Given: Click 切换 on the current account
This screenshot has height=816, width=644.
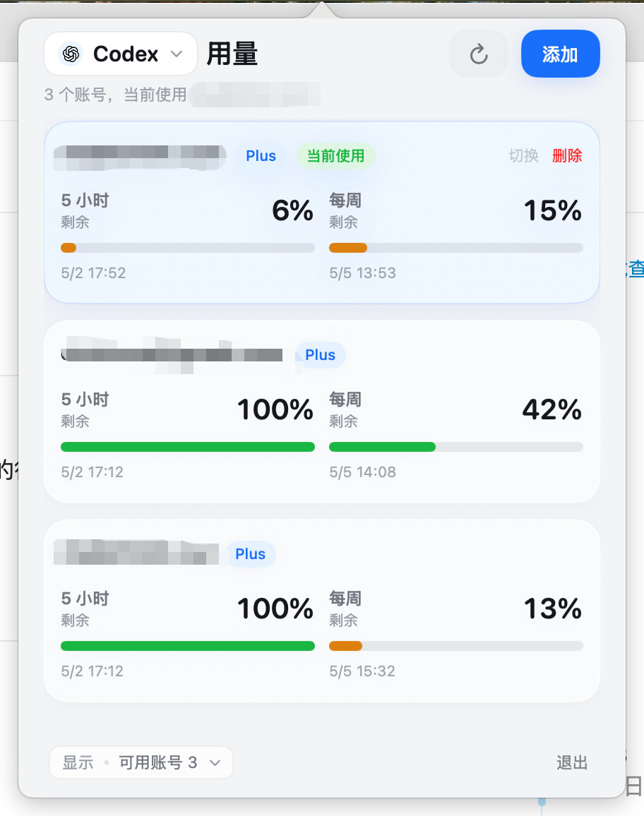Looking at the screenshot, I should tap(523, 155).
